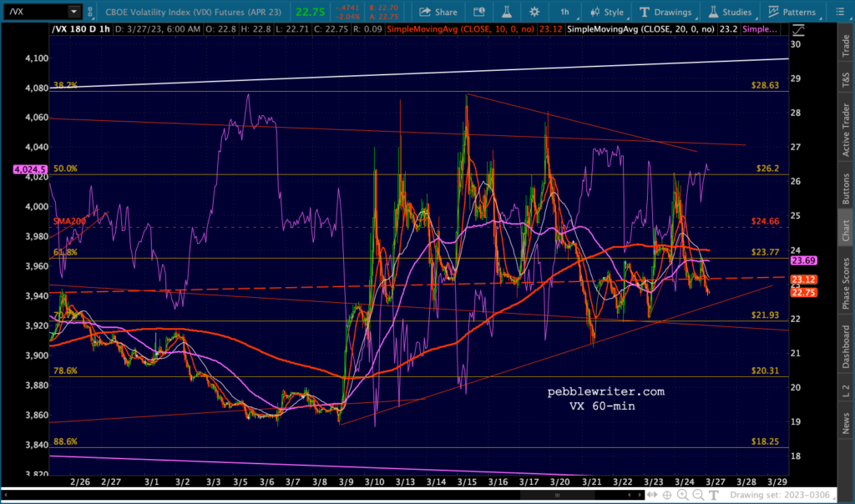The height and width of the screenshot is (504, 855).
Task: Open the Buttons sidebar tab
Action: tap(846, 189)
